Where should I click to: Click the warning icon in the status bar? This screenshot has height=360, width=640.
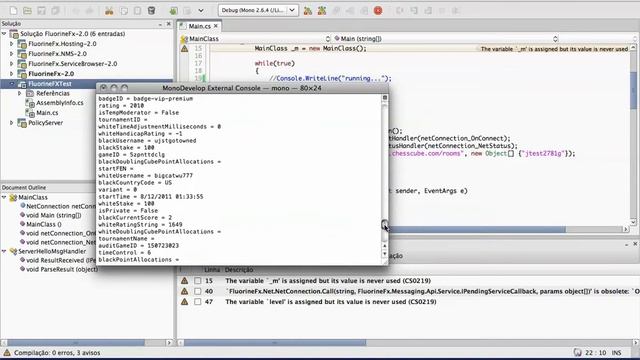[x=7, y=353]
